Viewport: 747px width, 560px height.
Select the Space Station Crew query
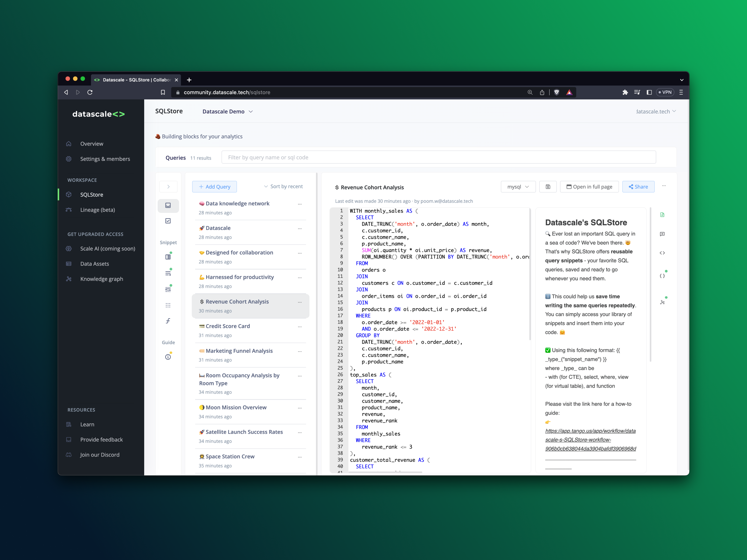[x=250, y=461]
